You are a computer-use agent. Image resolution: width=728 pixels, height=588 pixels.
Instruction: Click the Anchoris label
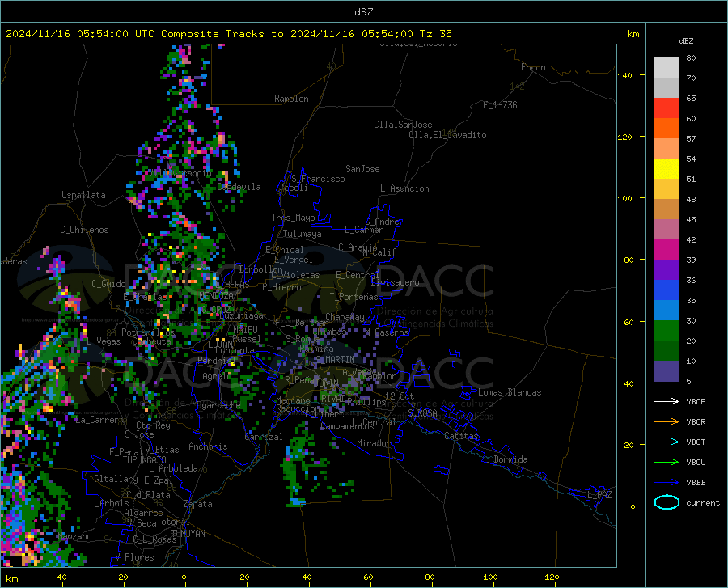click(x=208, y=446)
